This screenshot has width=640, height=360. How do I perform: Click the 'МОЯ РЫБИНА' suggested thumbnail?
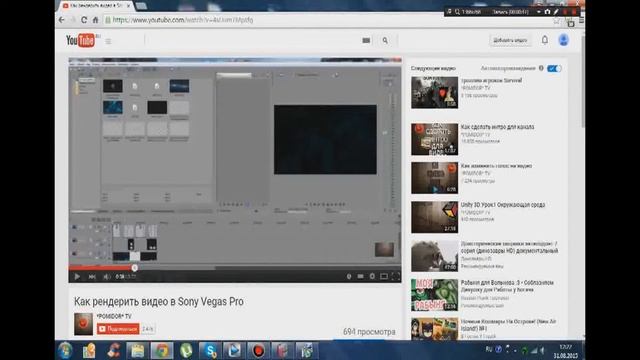[434, 295]
